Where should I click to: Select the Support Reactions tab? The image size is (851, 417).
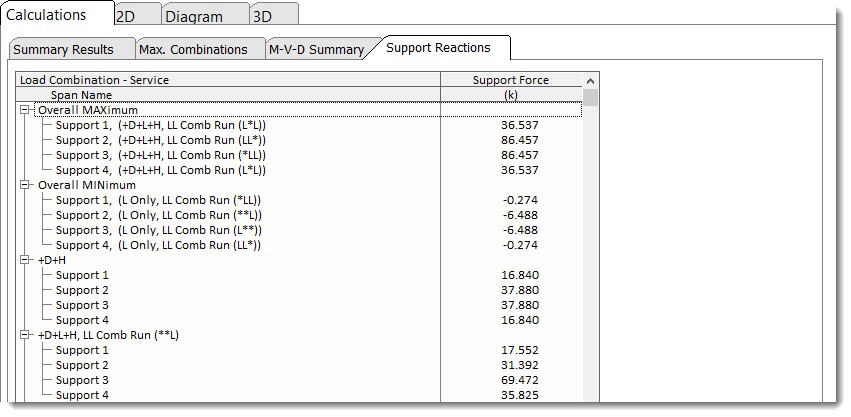click(x=438, y=47)
